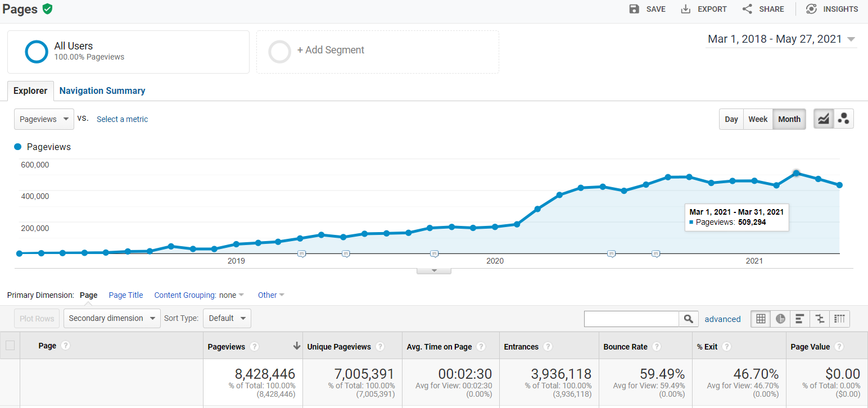Expand the Secondary dimension dropdown

click(112, 318)
